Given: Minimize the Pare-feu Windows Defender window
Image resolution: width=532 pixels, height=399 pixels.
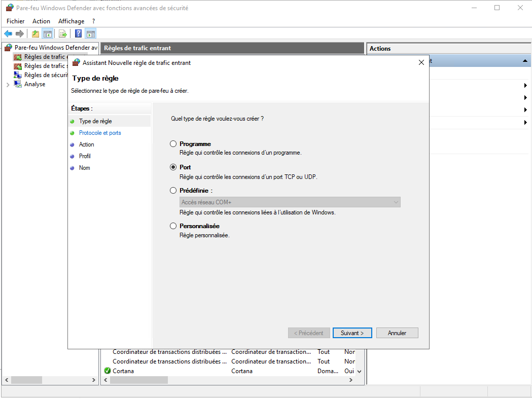Looking at the screenshot, I should pyautogui.click(x=474, y=8).
